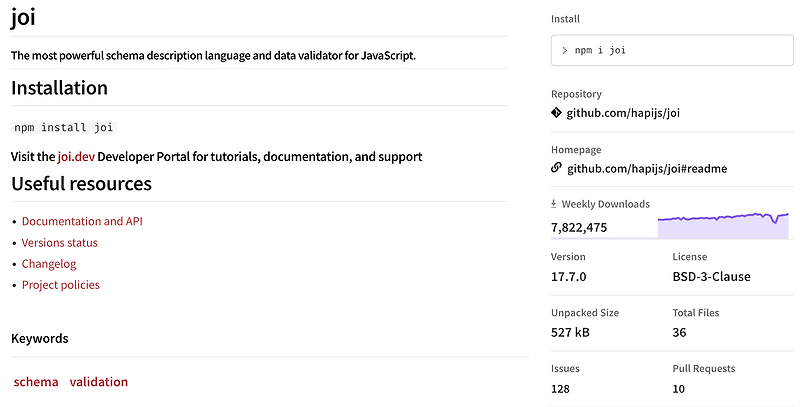Image resolution: width=800 pixels, height=407 pixels.
Task: Open the github.com/hapijs/joi repository link
Action: click(x=624, y=114)
